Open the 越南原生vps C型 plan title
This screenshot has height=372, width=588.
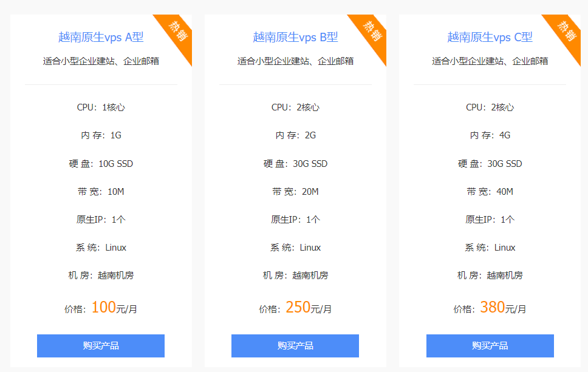click(x=488, y=37)
